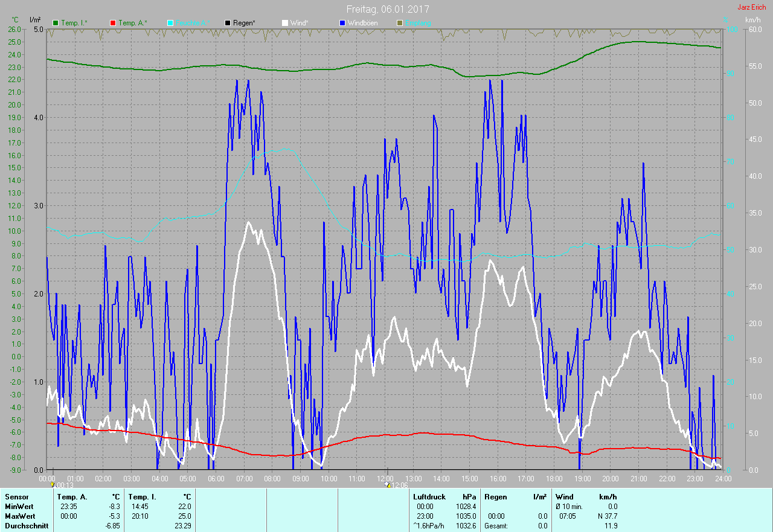The image size is (773, 532).
Task: Click the km/h axis unit label
Action: [752, 20]
